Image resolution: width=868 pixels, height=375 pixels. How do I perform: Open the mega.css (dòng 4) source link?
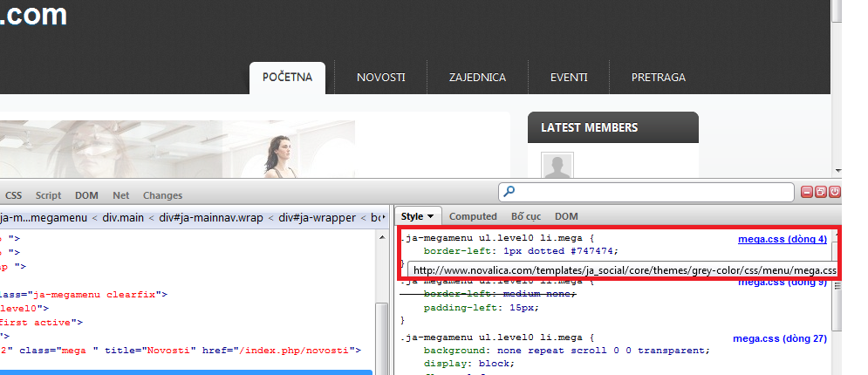pos(783,240)
